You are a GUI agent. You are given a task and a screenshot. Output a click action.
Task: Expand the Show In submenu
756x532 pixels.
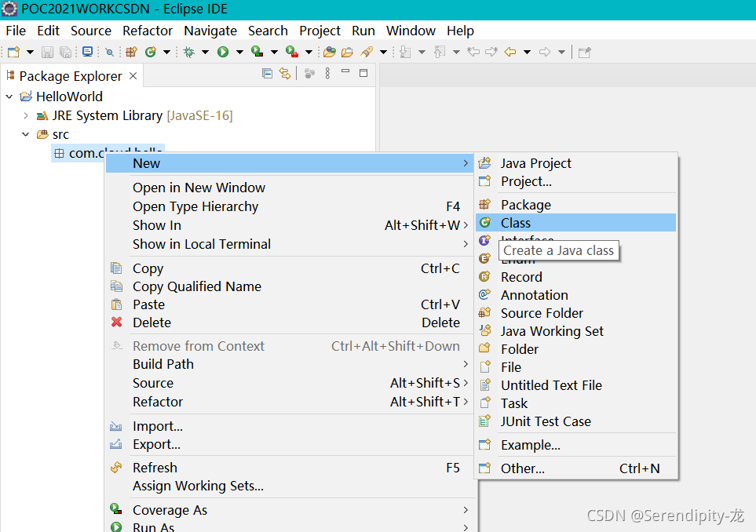point(289,225)
